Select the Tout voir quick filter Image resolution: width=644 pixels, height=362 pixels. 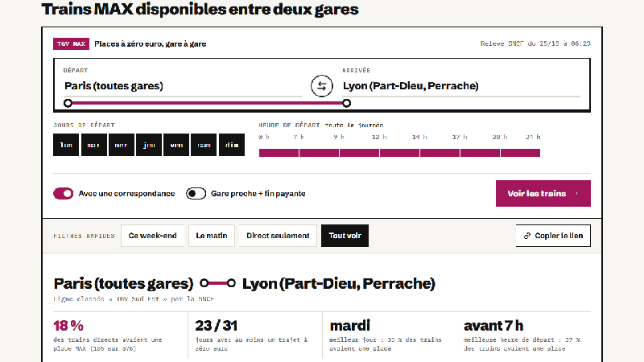pos(345,236)
